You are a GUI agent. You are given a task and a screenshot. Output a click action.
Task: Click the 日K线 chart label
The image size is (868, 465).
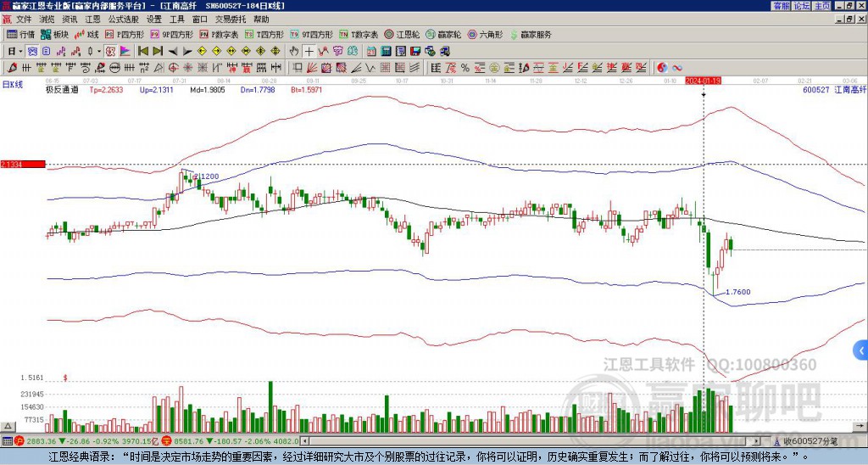tap(13, 84)
